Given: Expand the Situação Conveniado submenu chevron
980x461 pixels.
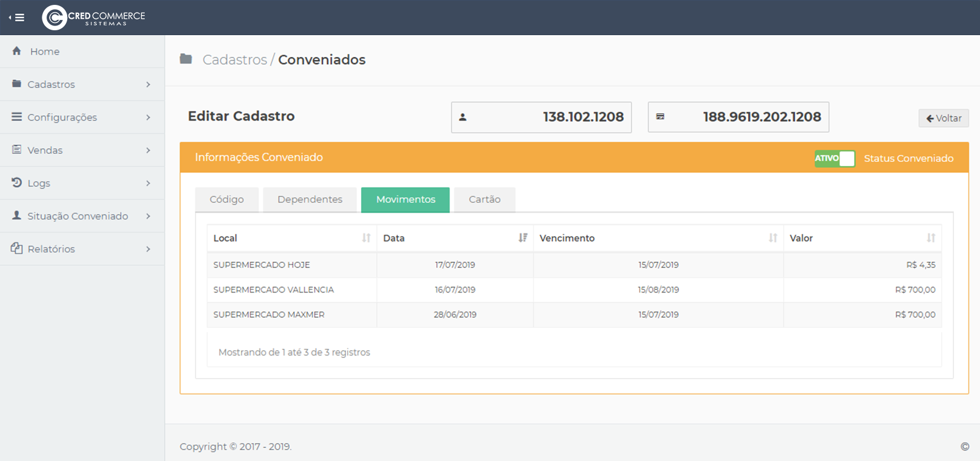Looking at the screenshot, I should tap(148, 216).
